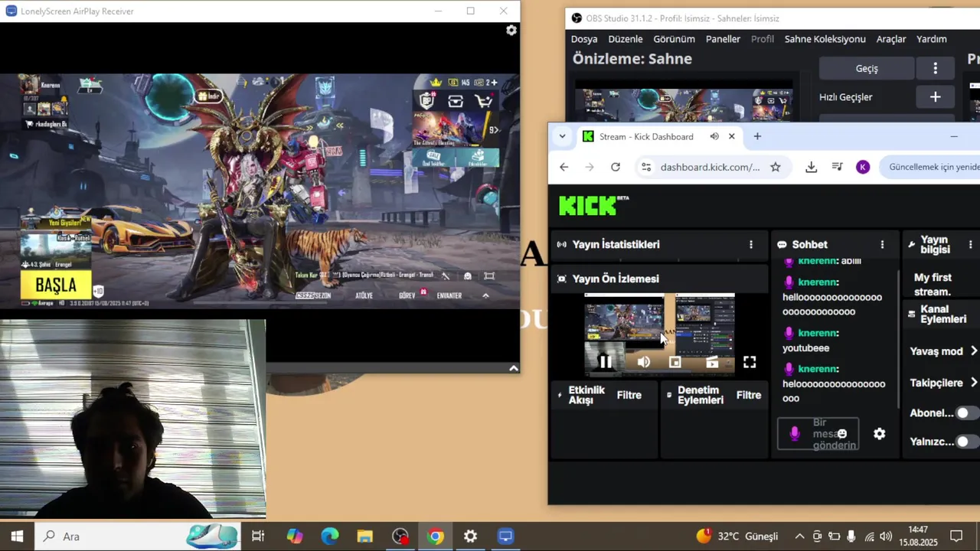This screenshot has height=551, width=980.
Task: Open OBS Görünüm menu
Action: [674, 39]
